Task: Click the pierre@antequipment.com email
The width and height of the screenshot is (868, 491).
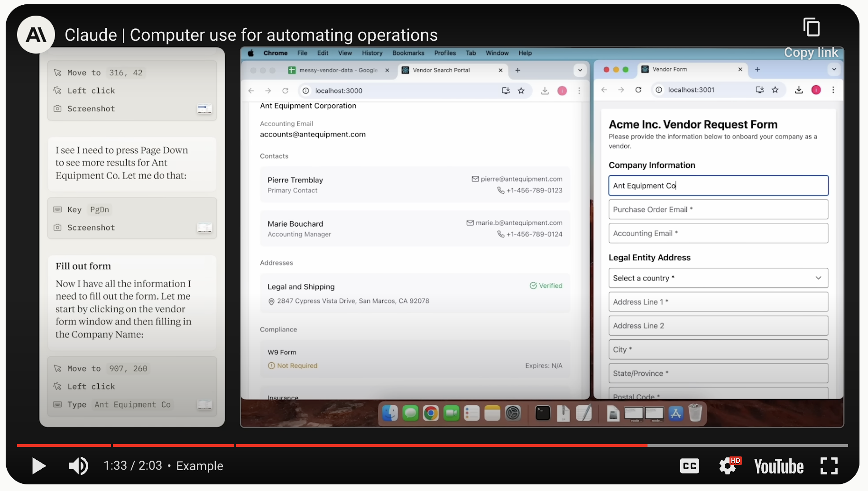Action: (521, 179)
